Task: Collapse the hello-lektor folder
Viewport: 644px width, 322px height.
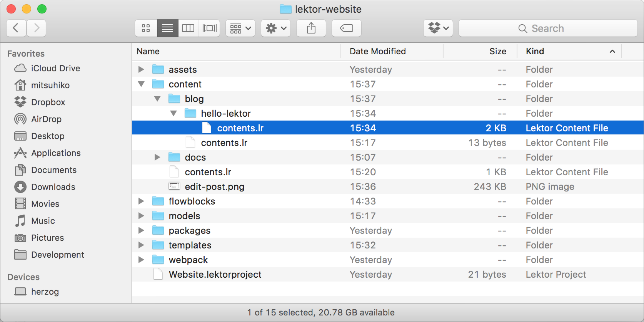Action: tap(174, 113)
